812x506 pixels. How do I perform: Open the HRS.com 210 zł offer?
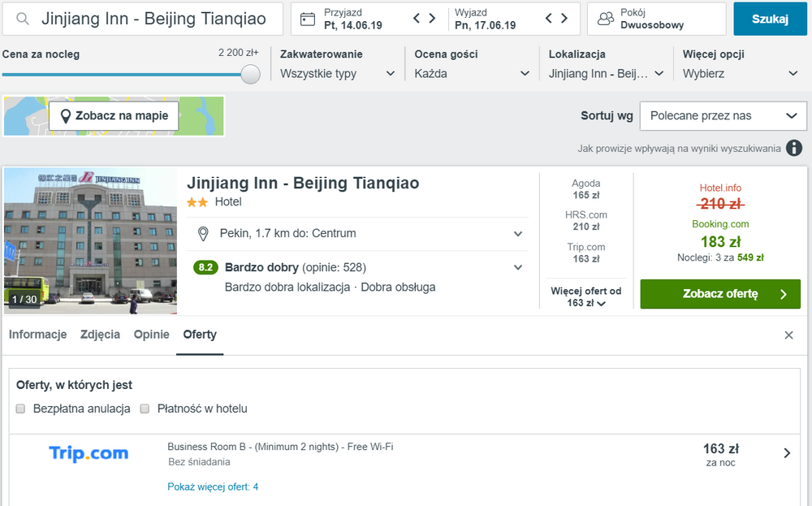coord(585,221)
